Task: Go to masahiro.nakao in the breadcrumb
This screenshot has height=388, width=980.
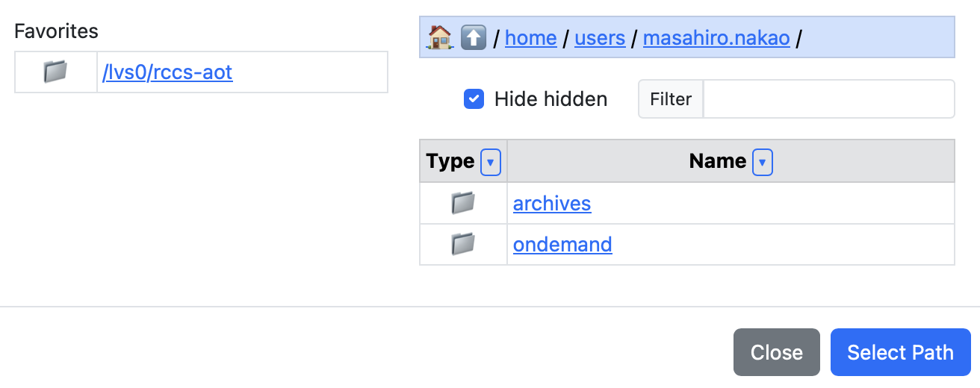Action: coord(716,38)
